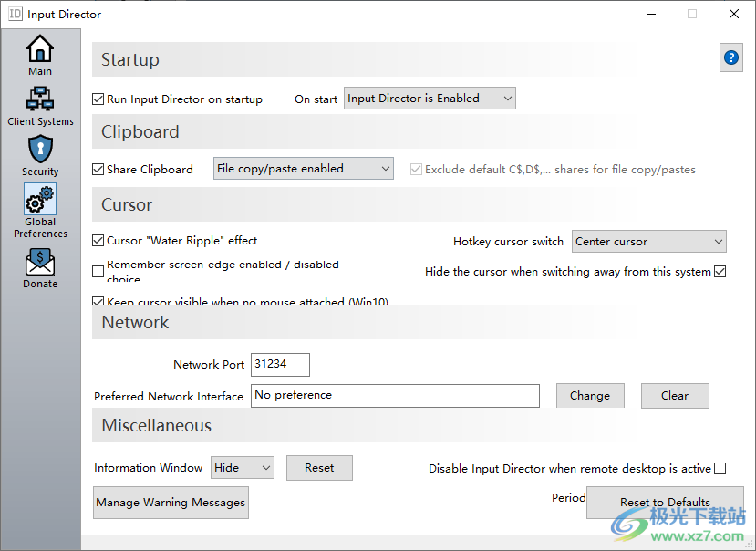Click the "On start" label
The image size is (756, 551).
[316, 99]
